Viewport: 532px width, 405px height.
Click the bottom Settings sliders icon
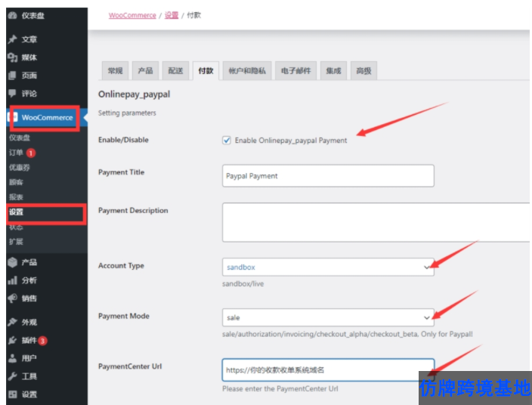point(13,394)
